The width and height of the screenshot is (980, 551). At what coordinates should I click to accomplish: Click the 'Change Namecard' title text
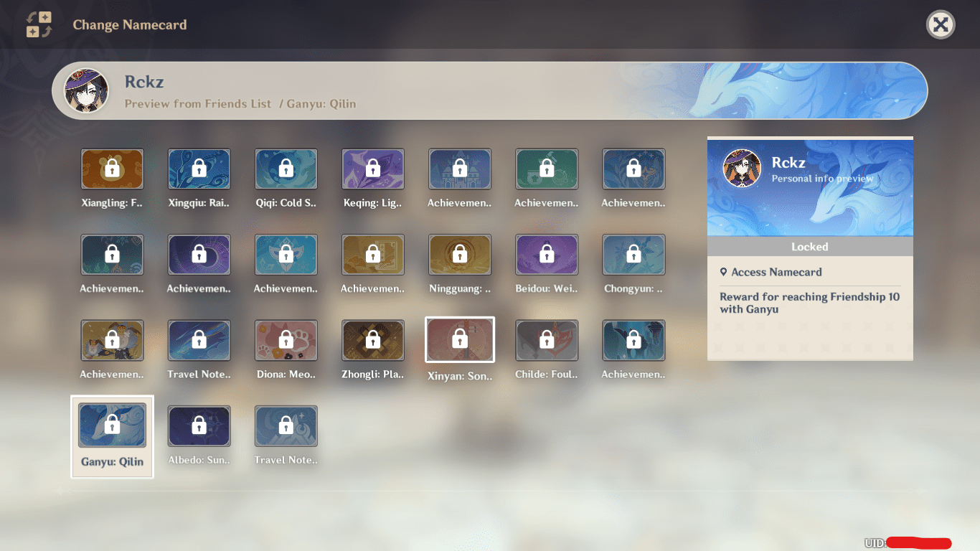click(130, 24)
